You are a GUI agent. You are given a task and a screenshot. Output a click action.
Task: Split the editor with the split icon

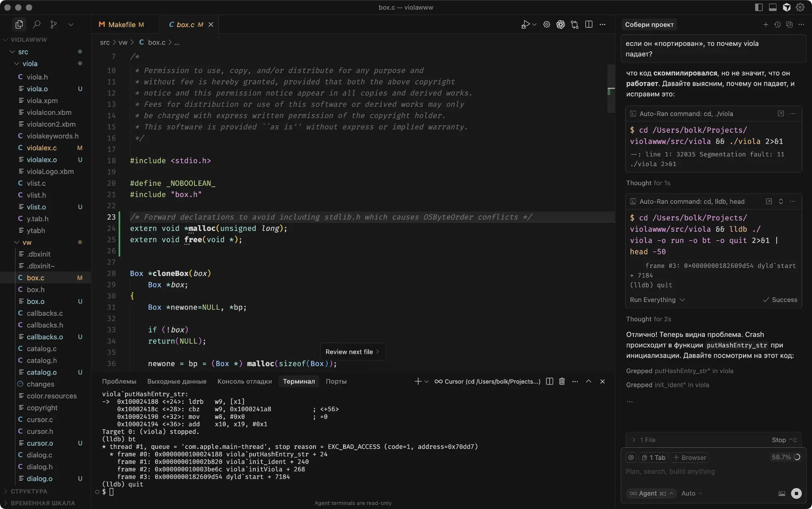[589, 24]
